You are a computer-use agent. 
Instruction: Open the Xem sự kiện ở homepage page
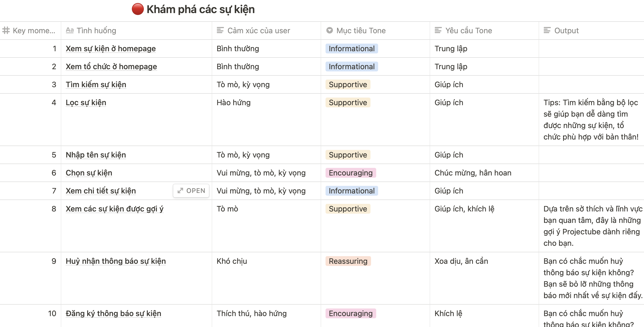pos(111,49)
